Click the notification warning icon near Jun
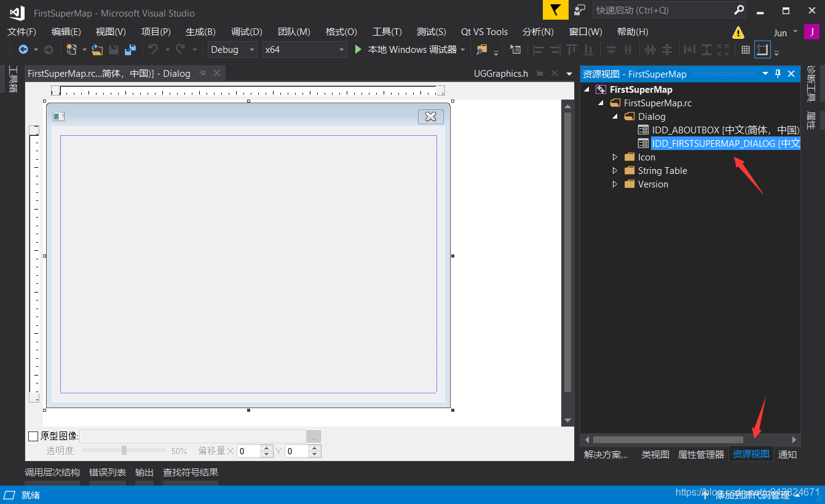825x504 pixels. pyautogui.click(x=738, y=31)
